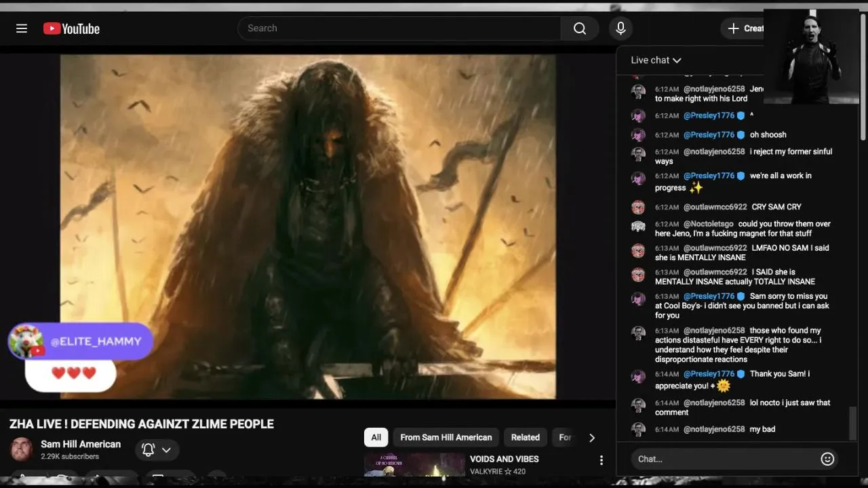The width and height of the screenshot is (868, 488).
Task: Click @notlayjeno6258 avatar beside 'i reject my former'
Action: click(638, 155)
